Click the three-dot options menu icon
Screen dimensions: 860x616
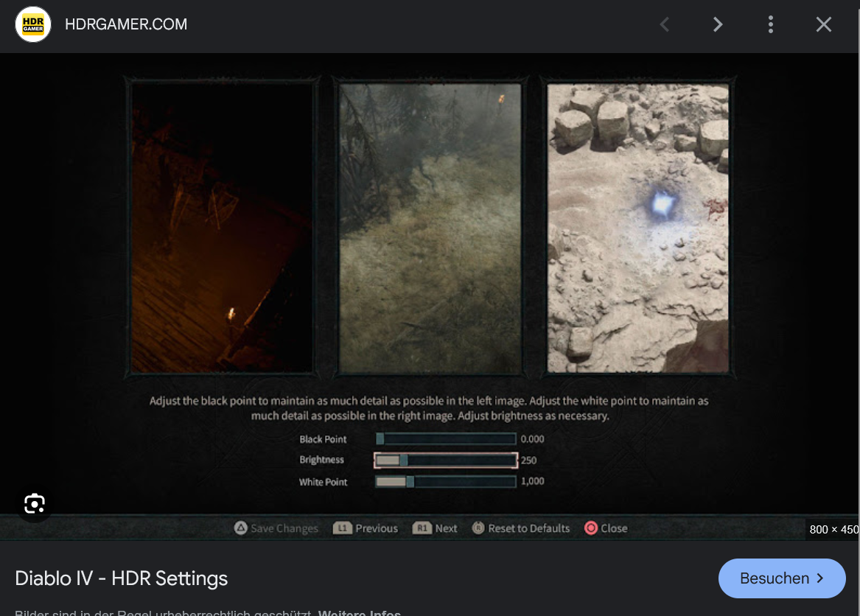click(x=770, y=24)
